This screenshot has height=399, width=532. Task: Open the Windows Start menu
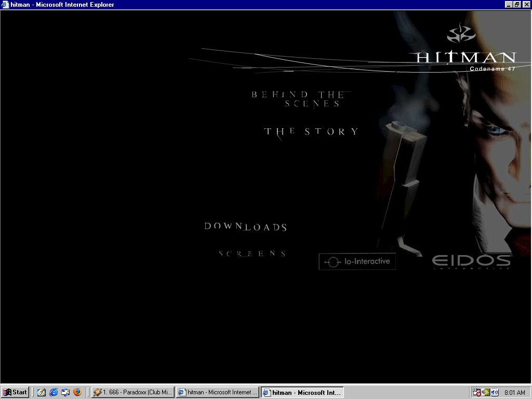(15, 392)
